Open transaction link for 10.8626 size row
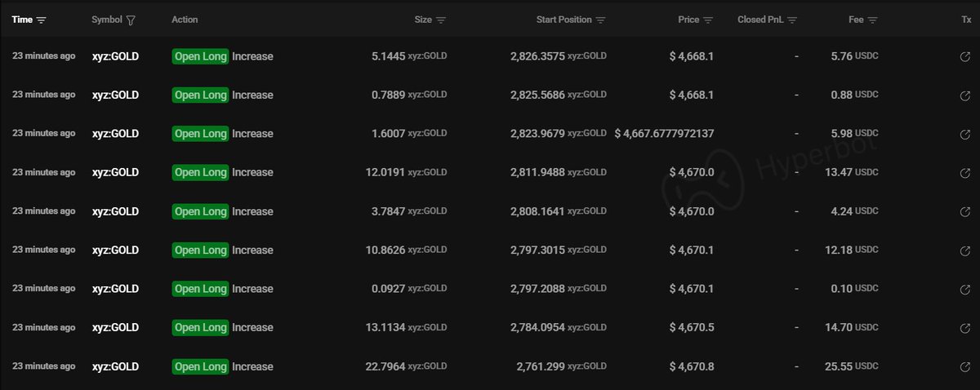Image resolution: width=980 pixels, height=390 pixels. 964,250
